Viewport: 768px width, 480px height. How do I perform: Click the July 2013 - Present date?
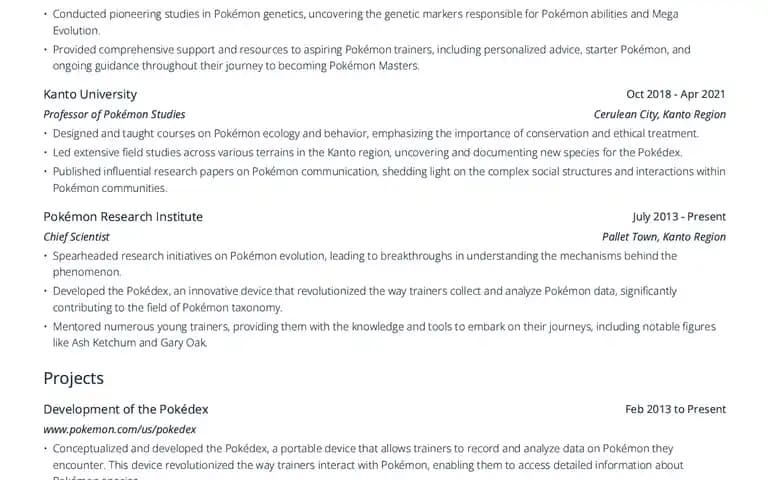[679, 216]
